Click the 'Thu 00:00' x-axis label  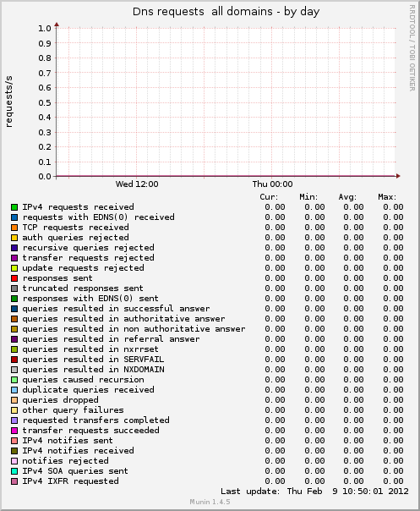click(272, 184)
